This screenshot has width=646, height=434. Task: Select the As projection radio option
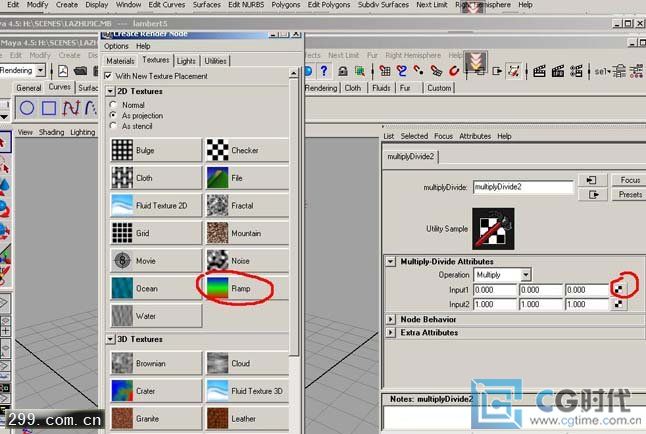113,115
